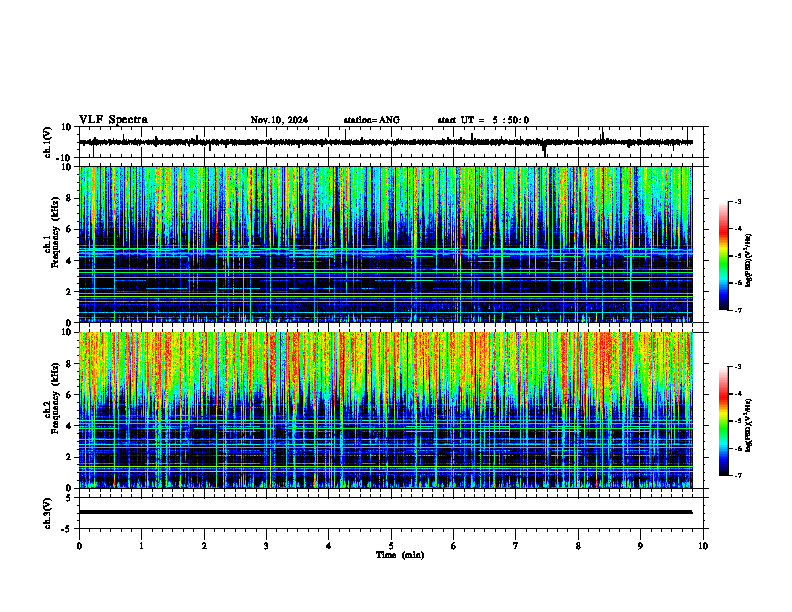Click the "-7" label on ch.2 color bar
Image resolution: width=792 pixels, height=612 pixels.
click(738, 476)
